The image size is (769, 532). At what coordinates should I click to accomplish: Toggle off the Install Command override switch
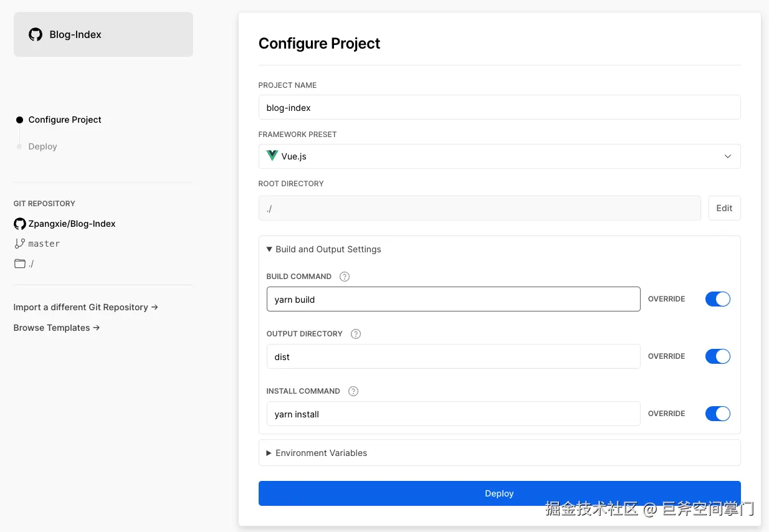point(717,414)
